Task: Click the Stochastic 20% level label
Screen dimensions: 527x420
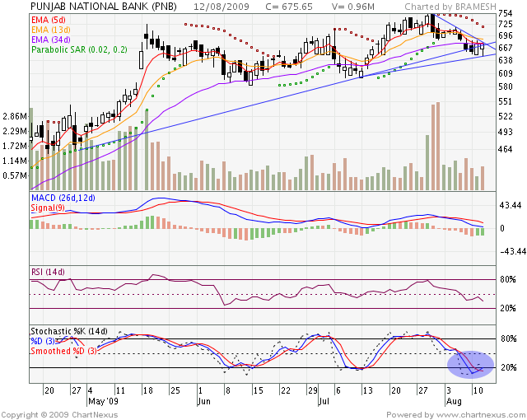Action: (x=508, y=367)
